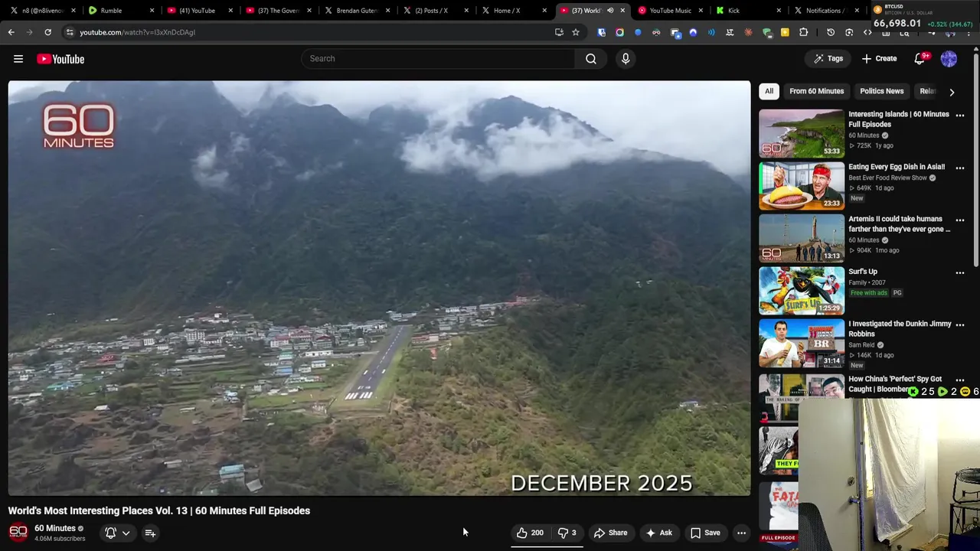The image size is (980, 551).
Task: Toggle subscription notification bell for 60 Minutes
Action: pos(110,533)
